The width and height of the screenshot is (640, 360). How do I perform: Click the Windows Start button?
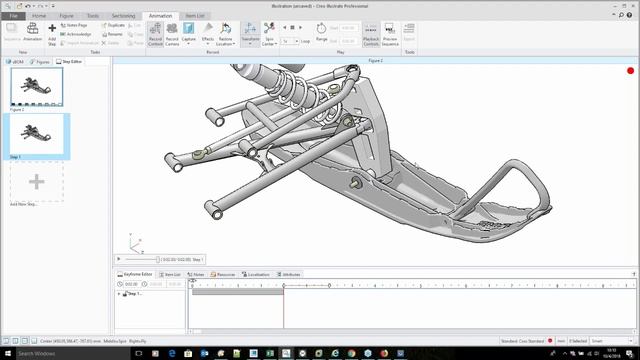click(x=8, y=353)
